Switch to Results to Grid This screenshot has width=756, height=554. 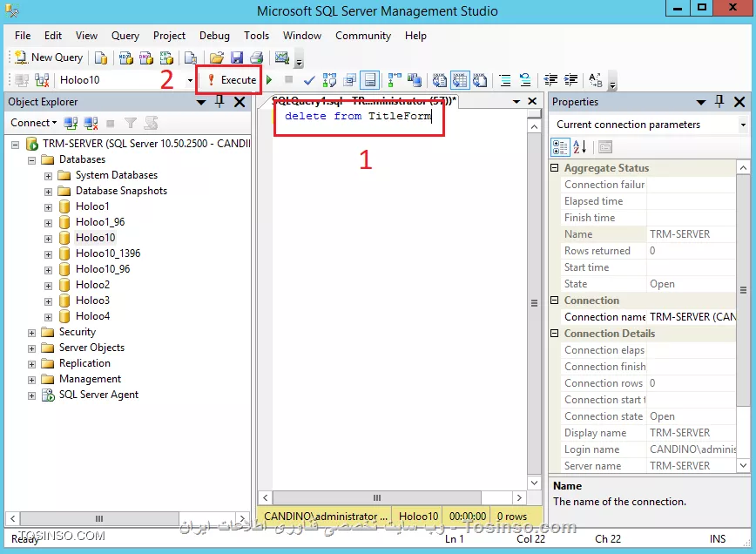point(460,80)
